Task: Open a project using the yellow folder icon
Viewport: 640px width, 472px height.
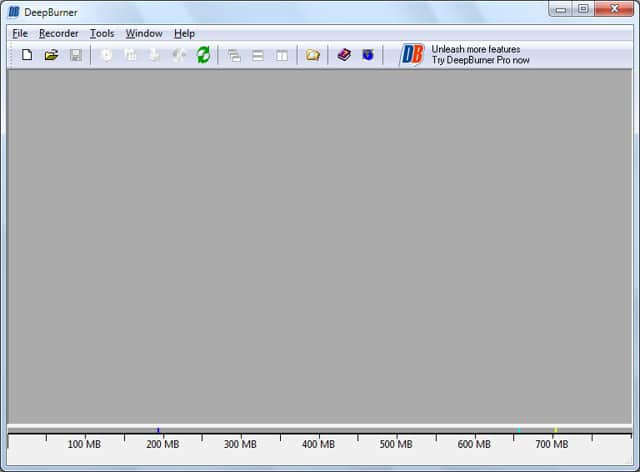Action: [x=51, y=55]
